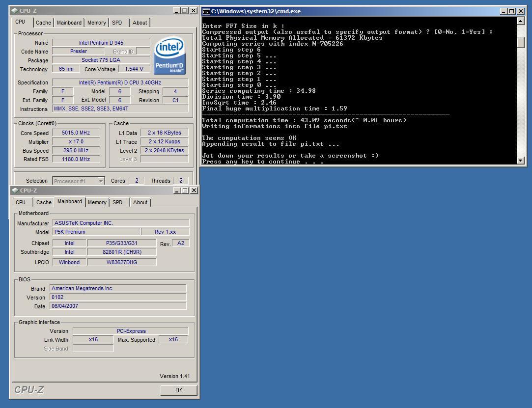Click the Instructions field 'MMX, SSE, SSE2, SSE3, EM64T'
The image size is (532, 408).
point(120,109)
